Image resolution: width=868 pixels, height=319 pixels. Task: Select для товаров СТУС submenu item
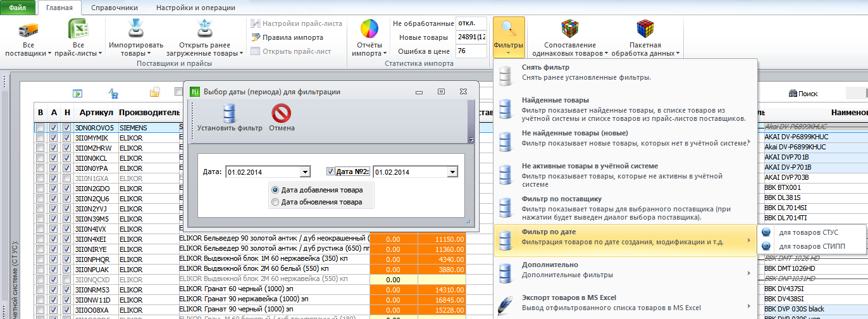tap(812, 232)
